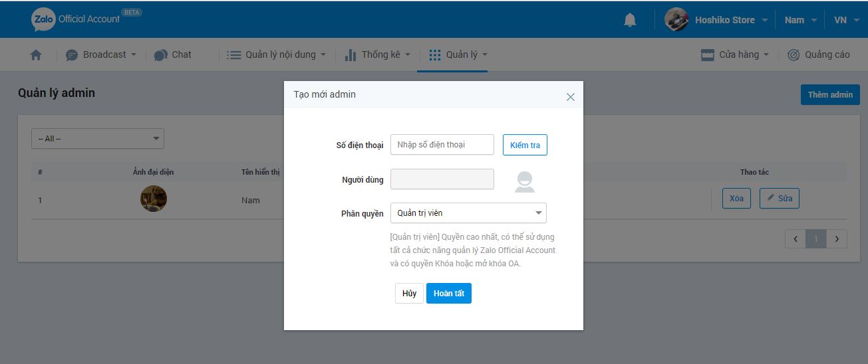Image resolution: width=868 pixels, height=364 pixels.
Task: Expand the Nam account dropdown
Action: click(x=799, y=20)
